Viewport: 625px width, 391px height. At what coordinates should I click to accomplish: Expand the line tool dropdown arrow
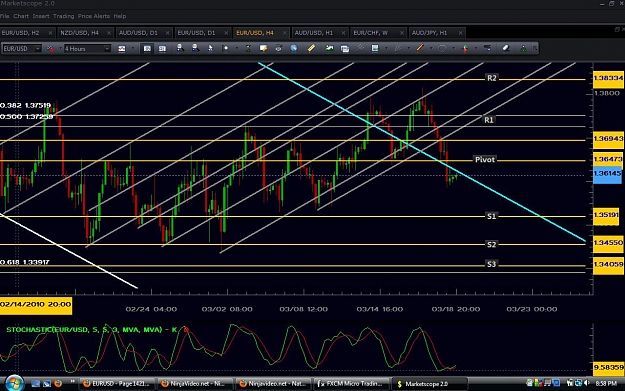[431, 49]
